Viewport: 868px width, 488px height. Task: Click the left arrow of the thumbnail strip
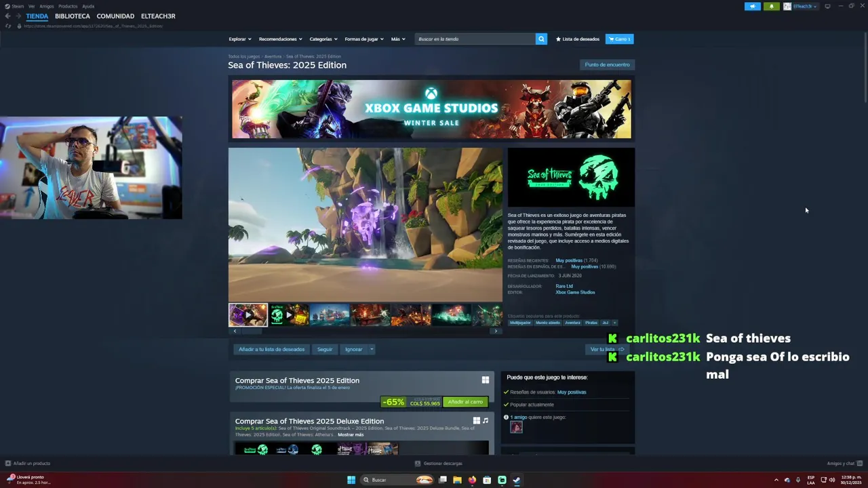[235, 331]
